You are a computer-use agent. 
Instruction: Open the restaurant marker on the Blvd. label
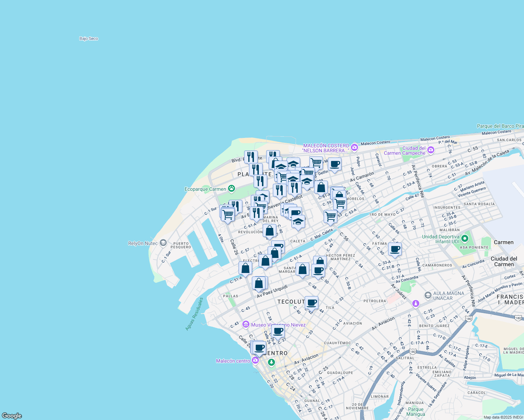251,158
